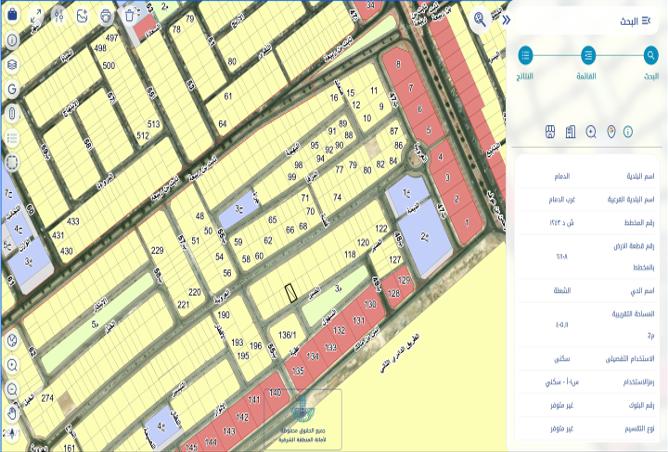Collapse the search panel with double chevron

(506, 19)
